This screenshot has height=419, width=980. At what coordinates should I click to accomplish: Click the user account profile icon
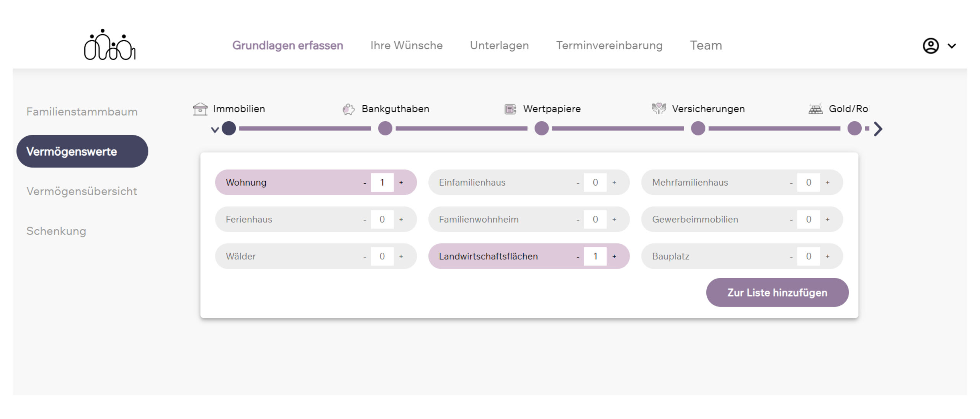pos(931,46)
